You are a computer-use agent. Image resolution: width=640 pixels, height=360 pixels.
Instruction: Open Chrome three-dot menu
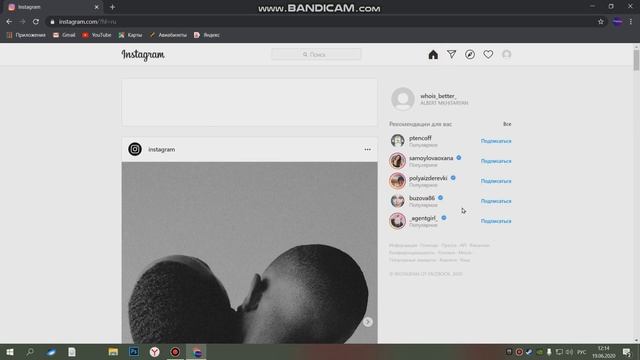[x=631, y=22]
